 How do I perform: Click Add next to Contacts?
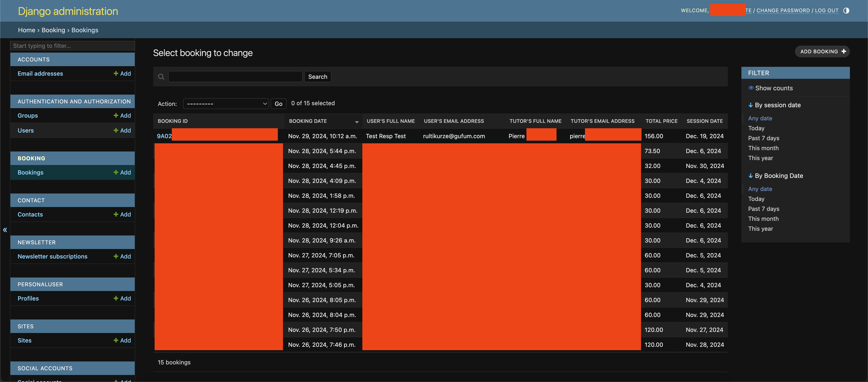[x=122, y=214]
